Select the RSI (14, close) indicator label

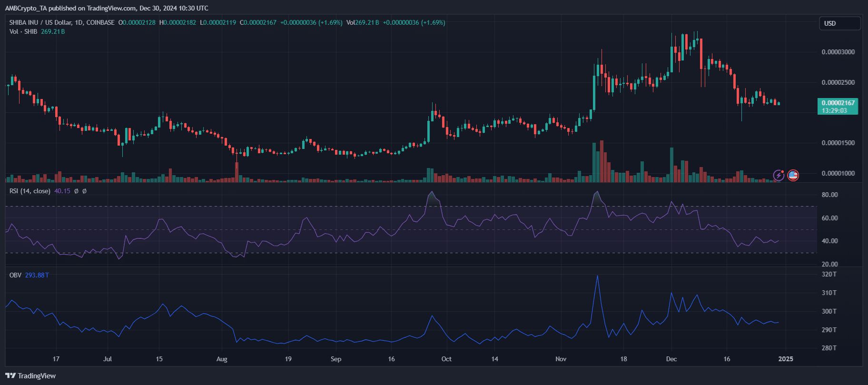(30, 191)
